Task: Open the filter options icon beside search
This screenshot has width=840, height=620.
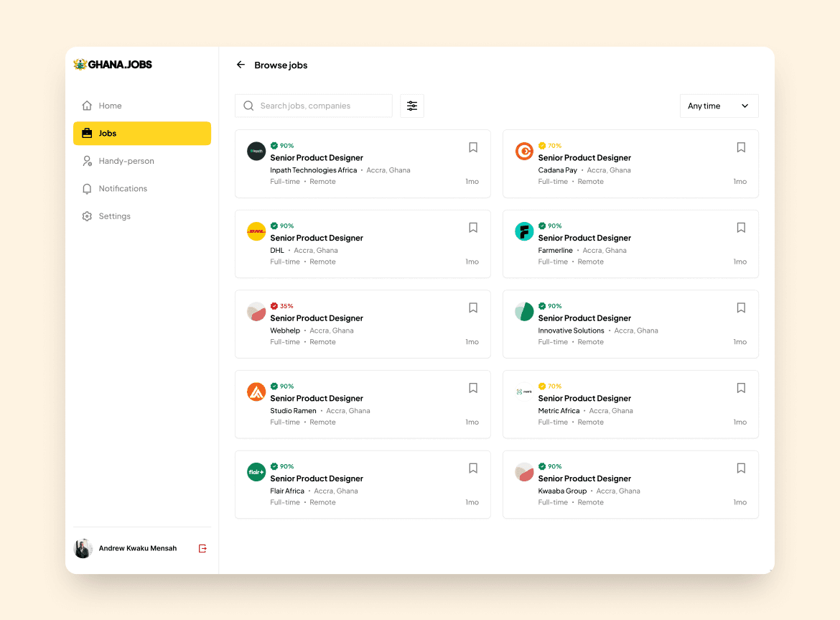Action: tap(412, 106)
